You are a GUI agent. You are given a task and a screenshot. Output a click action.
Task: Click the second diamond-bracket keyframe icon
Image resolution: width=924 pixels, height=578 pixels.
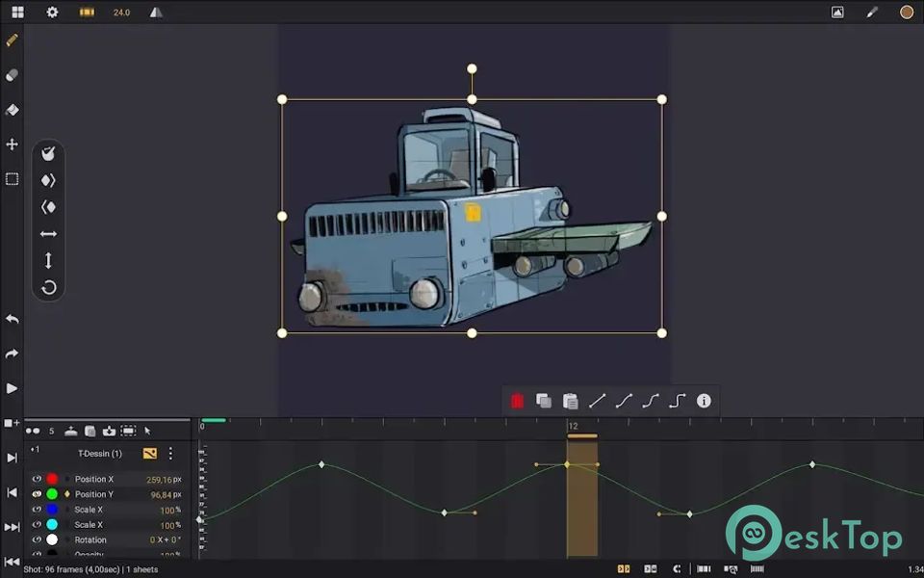pos(48,207)
